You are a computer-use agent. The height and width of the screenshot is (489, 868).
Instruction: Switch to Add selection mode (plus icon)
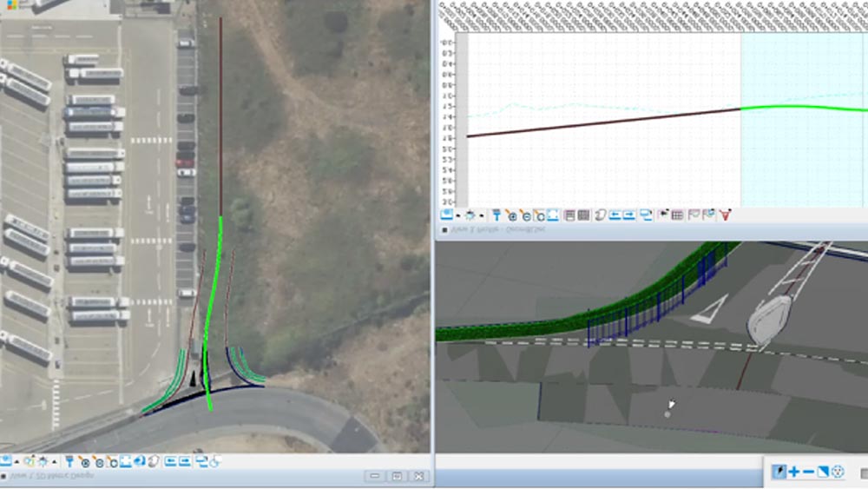794,472
